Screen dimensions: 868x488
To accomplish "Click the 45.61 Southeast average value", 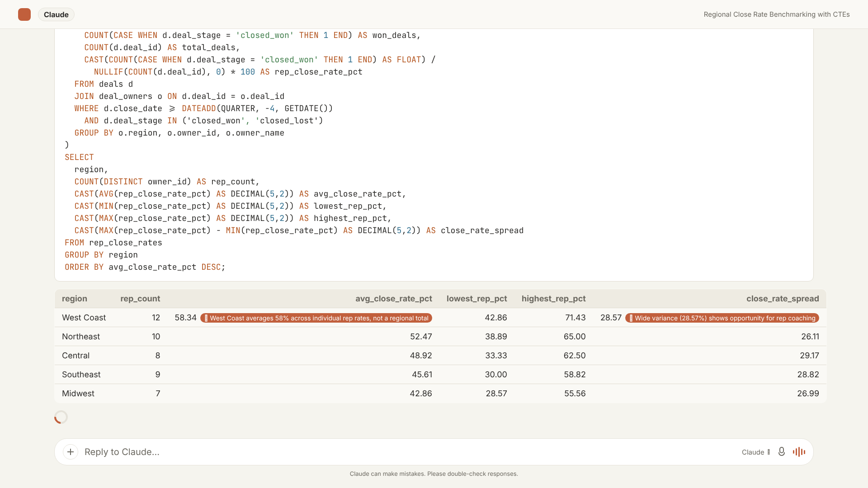I will [x=422, y=375].
